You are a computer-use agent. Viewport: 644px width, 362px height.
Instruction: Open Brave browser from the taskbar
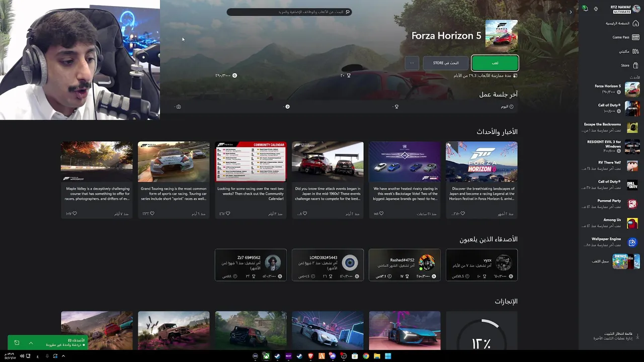[310, 356]
